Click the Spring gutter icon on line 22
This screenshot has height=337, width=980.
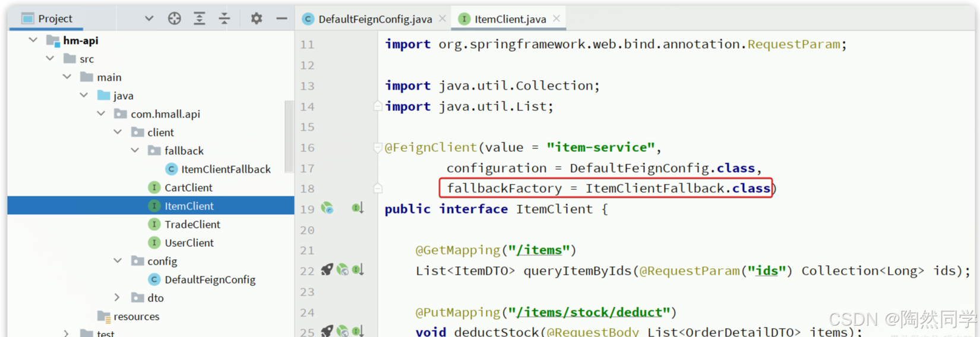(x=343, y=270)
